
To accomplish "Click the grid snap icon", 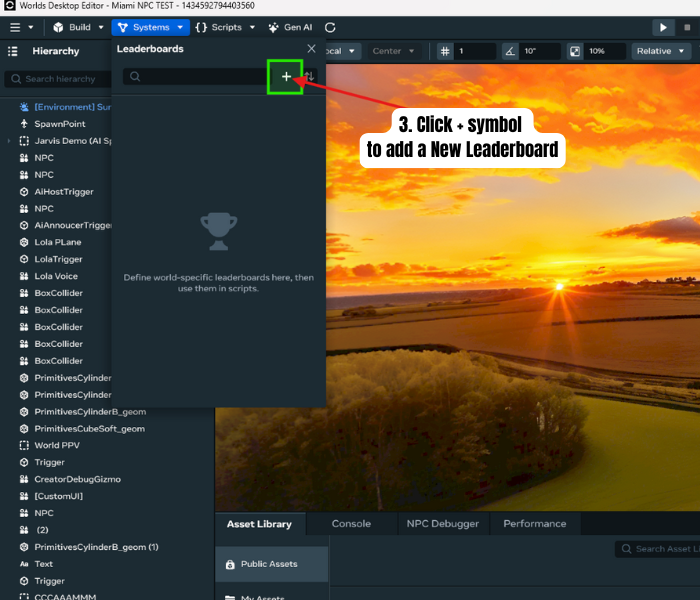I will (446, 51).
